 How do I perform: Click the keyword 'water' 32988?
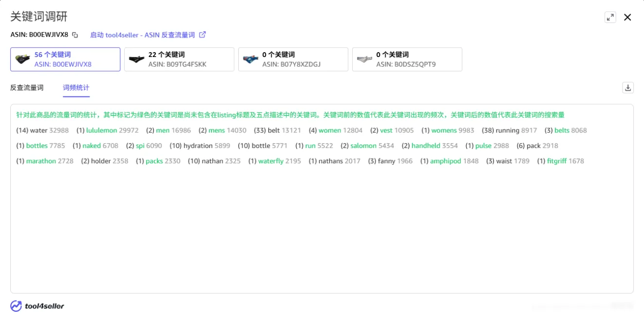(38, 131)
